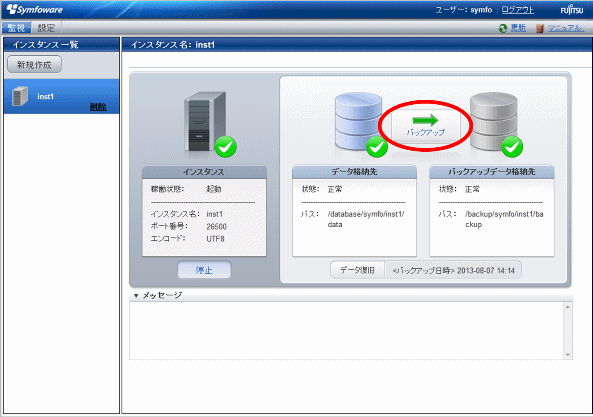Click the Symfoware logo
Viewport: 593px width, 417px height.
(x=35, y=9)
